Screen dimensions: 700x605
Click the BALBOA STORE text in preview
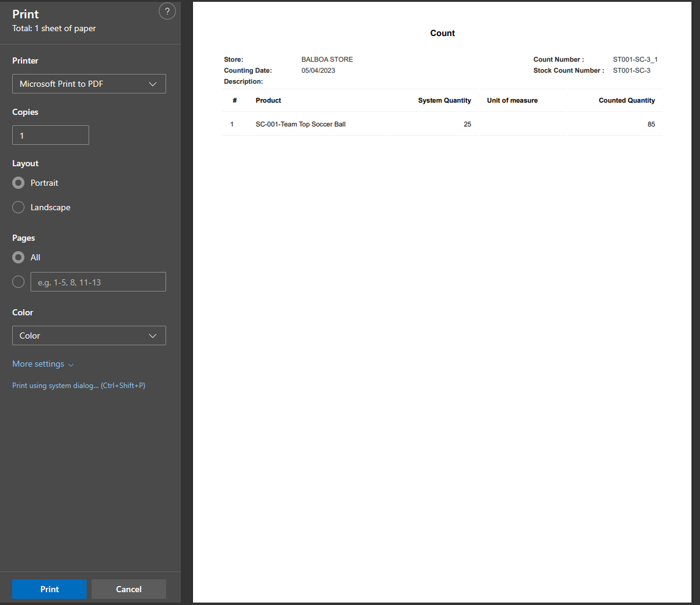[x=327, y=59]
